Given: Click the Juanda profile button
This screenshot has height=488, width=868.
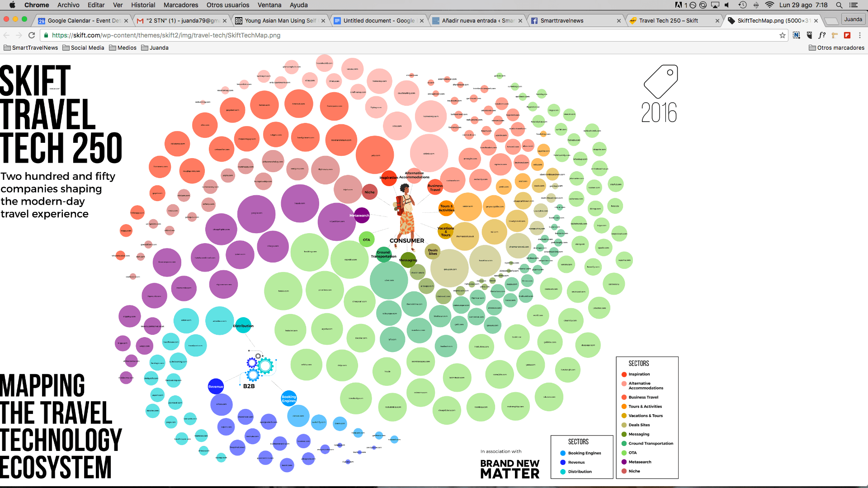Looking at the screenshot, I should pyautogui.click(x=853, y=19).
